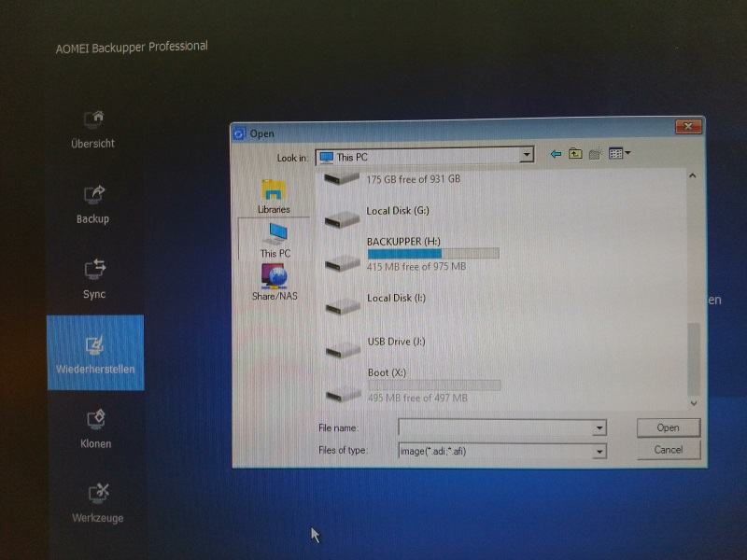Click the scrollbar down arrow

click(694, 403)
